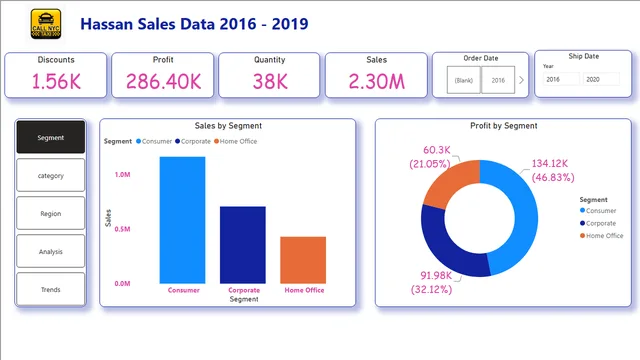640x360 pixels.
Task: Click the Discounts 1.56K card
Action: coord(56,75)
